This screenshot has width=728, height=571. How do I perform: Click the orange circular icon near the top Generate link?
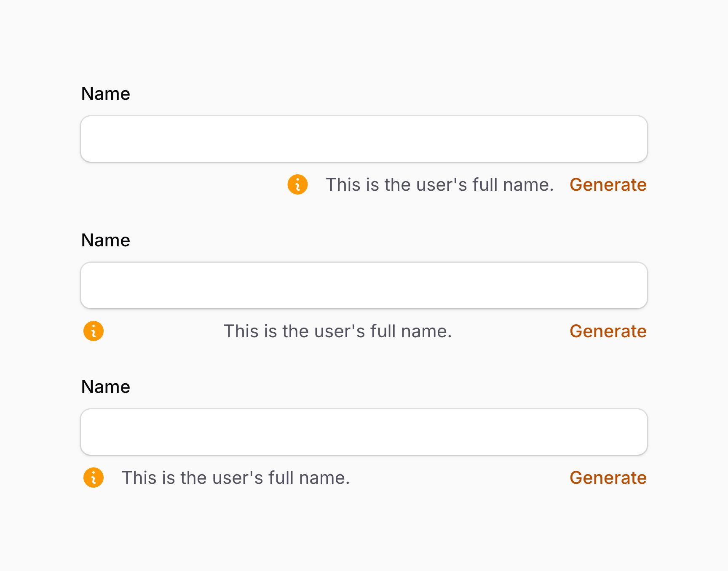297,184
